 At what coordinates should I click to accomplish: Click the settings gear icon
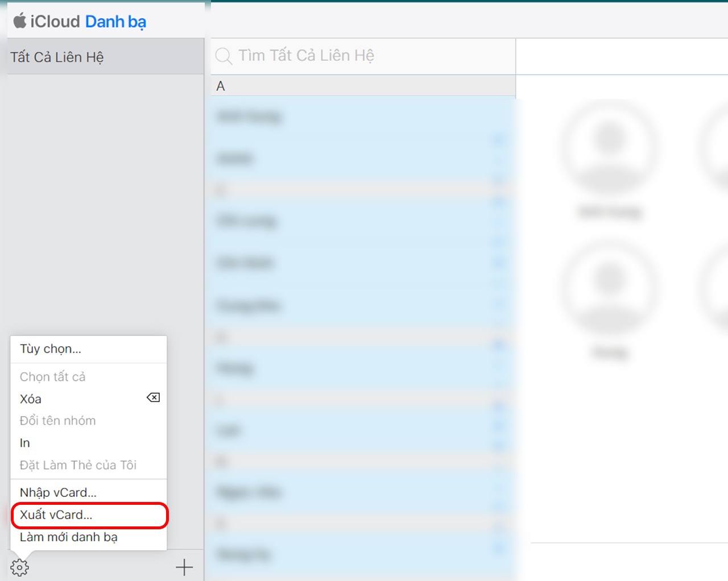pyautogui.click(x=19, y=567)
